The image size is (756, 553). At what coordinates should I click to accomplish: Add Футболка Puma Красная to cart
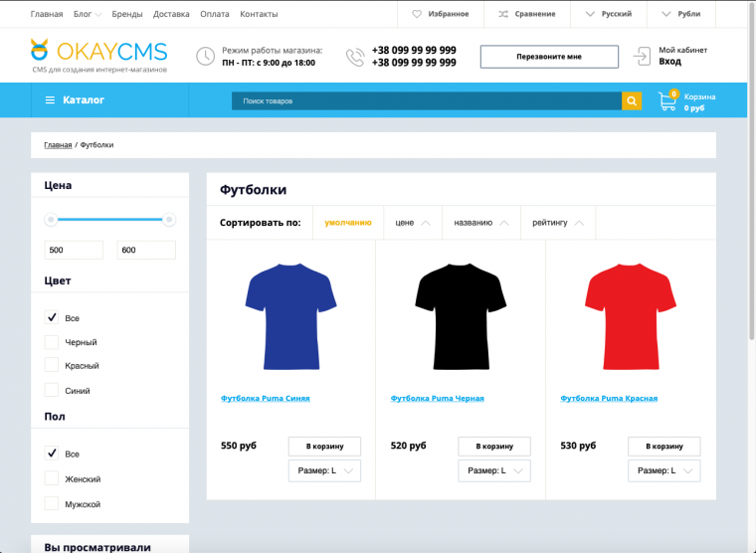pyautogui.click(x=663, y=447)
